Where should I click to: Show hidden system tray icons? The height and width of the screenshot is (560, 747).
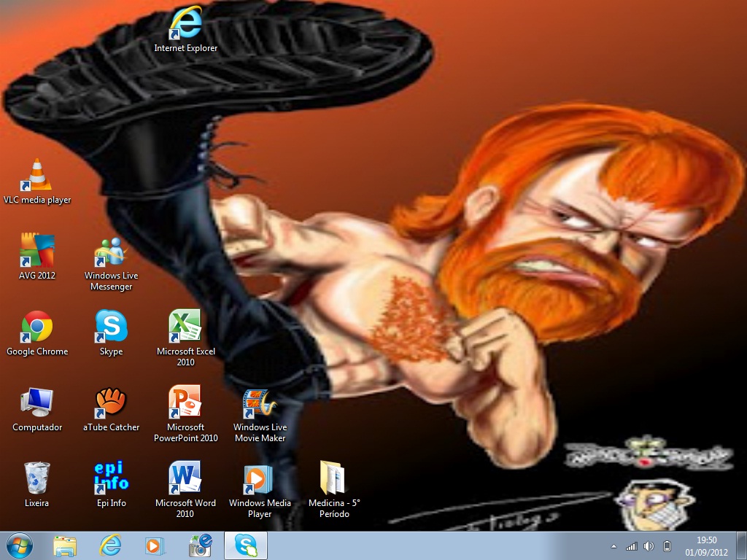tap(614, 546)
